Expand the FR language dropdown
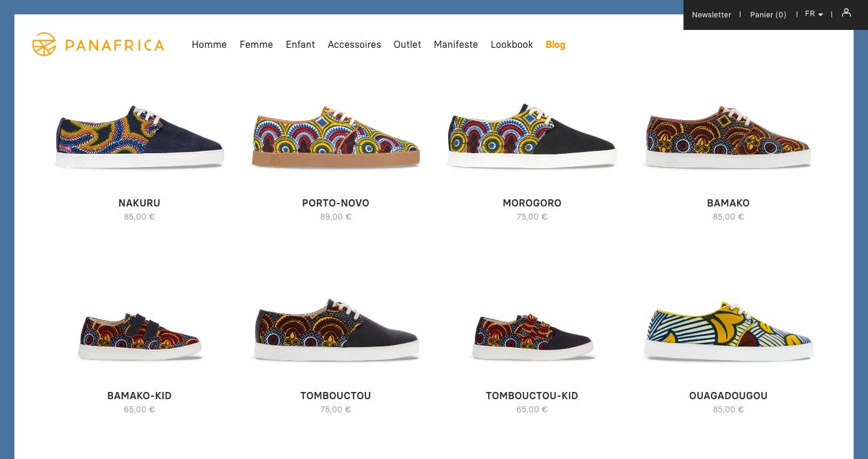The width and height of the screenshot is (868, 459). pos(813,14)
